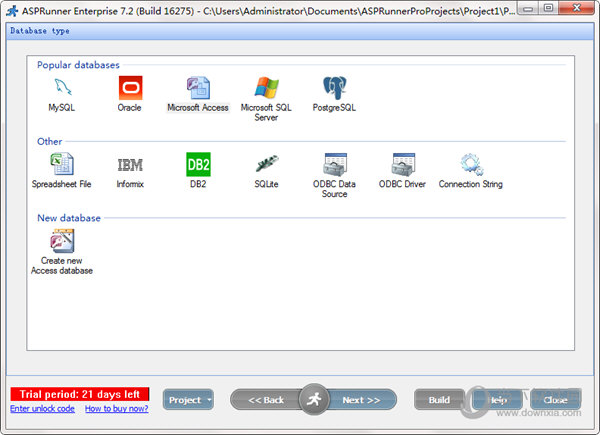600x435 pixels.
Task: Click the Popular databases heading
Action: point(78,65)
